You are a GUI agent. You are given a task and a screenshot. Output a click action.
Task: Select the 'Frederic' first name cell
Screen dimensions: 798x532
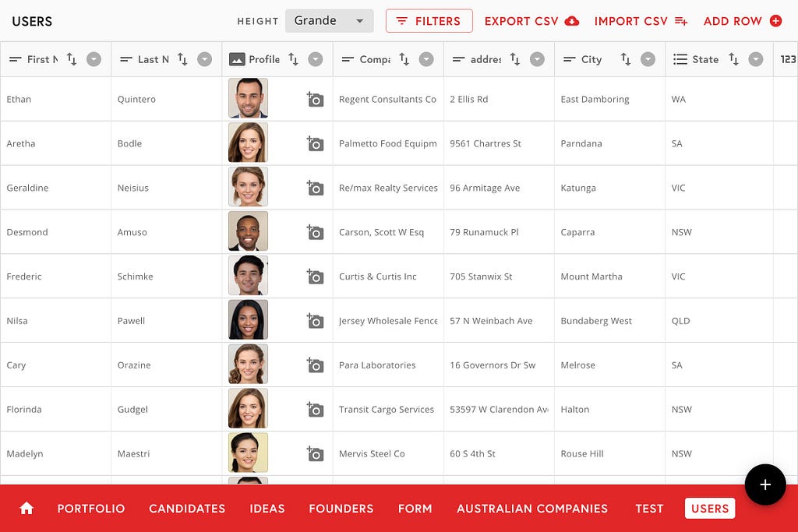[55, 277]
